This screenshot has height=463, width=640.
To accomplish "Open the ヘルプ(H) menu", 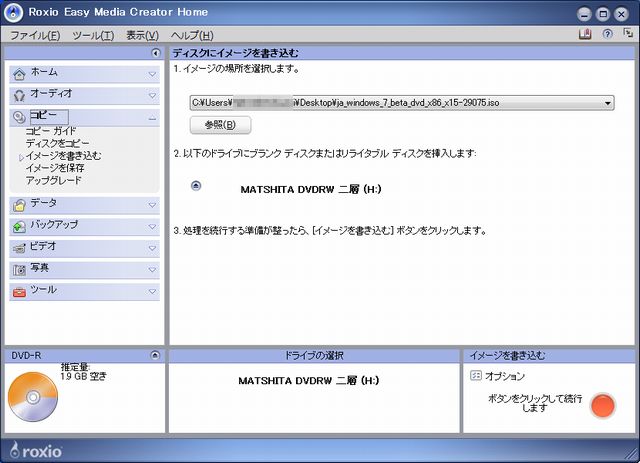I will [192, 36].
